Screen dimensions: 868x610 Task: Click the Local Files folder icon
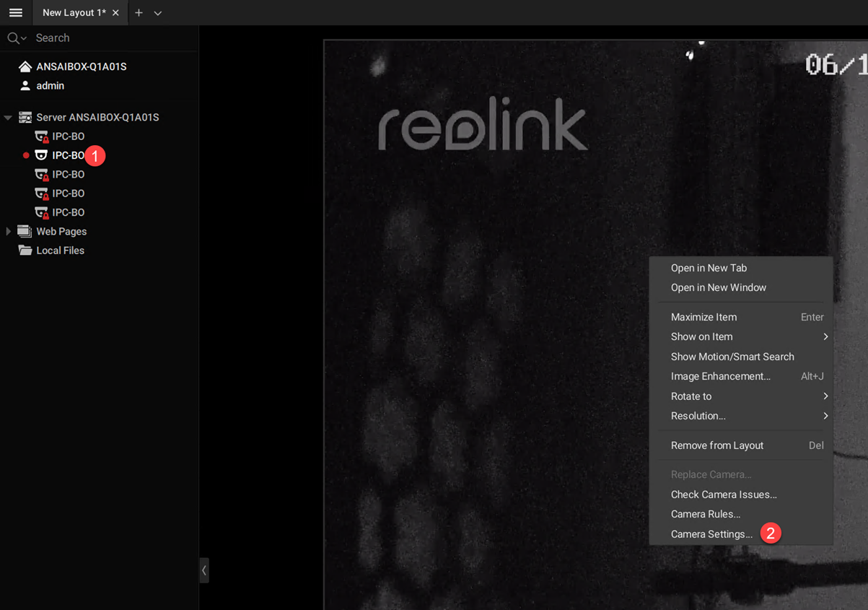click(x=25, y=250)
